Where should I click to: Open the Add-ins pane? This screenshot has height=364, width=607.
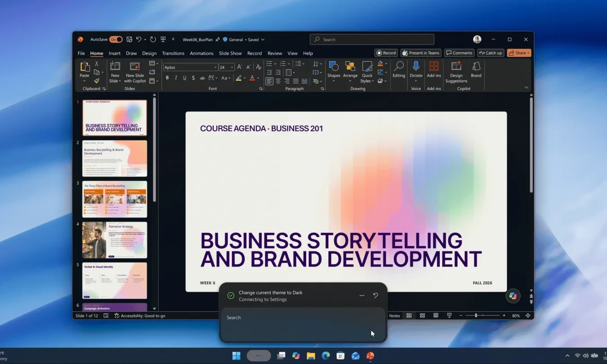[434, 70]
